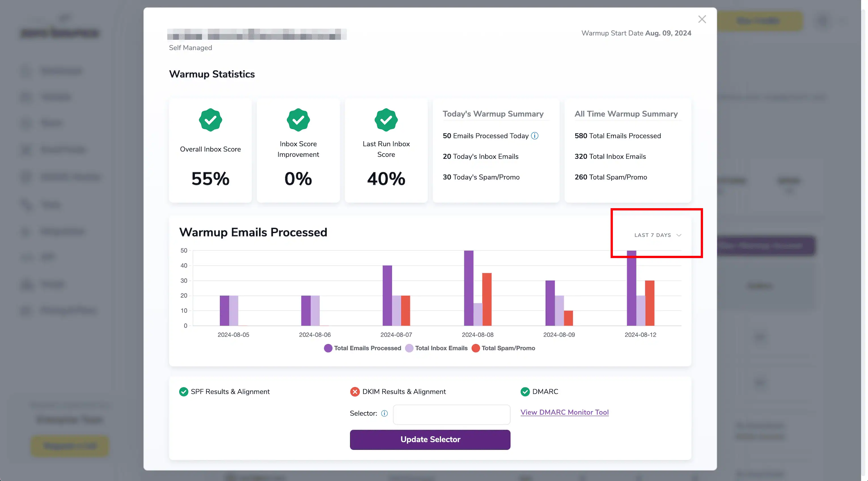Screen dimensions: 868x481
Task: Expand the chevron next to LAST 7 DAYS
Action: (679, 235)
